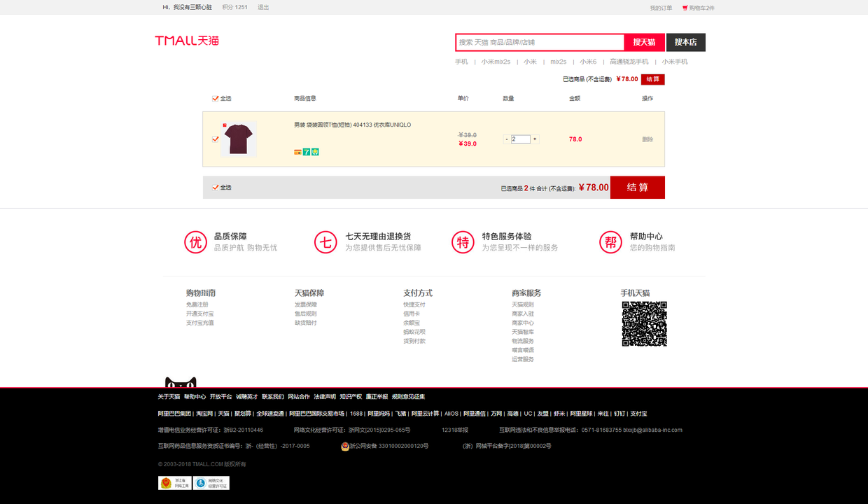Open the 商家入驻 merchant link

pyautogui.click(x=523, y=314)
